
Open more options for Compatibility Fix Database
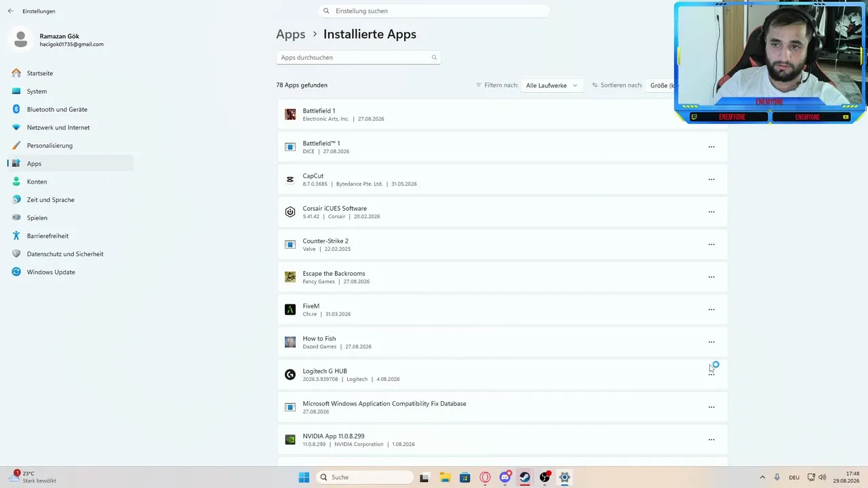point(711,407)
